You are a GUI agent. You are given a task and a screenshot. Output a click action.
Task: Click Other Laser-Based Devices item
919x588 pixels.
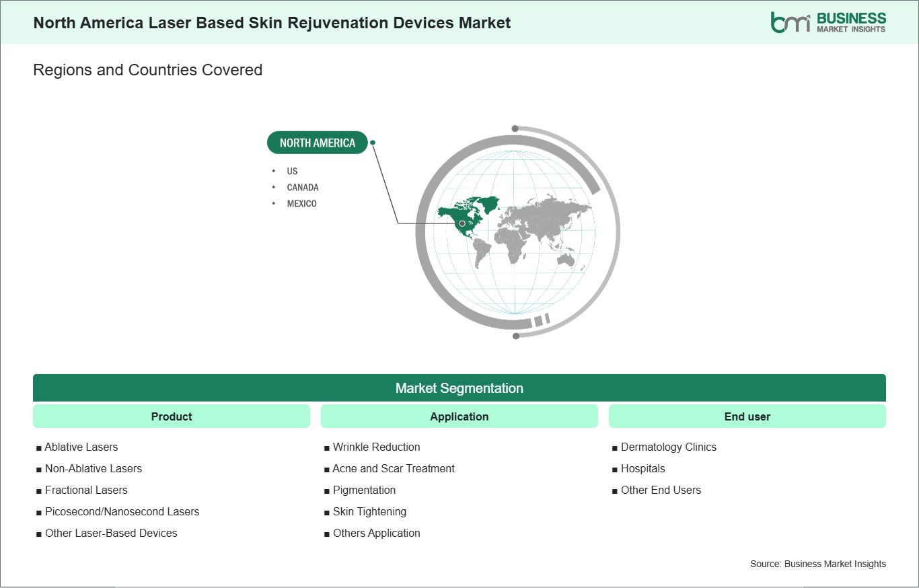[106, 533]
